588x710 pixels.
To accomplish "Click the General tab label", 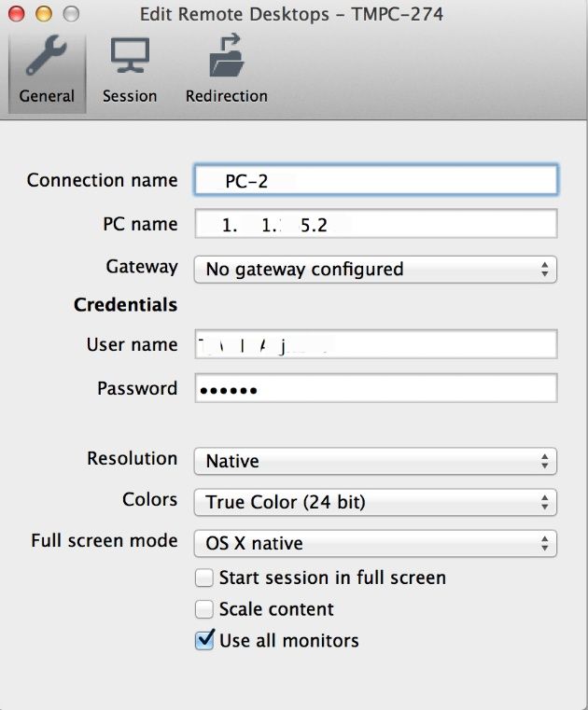I will [x=47, y=96].
